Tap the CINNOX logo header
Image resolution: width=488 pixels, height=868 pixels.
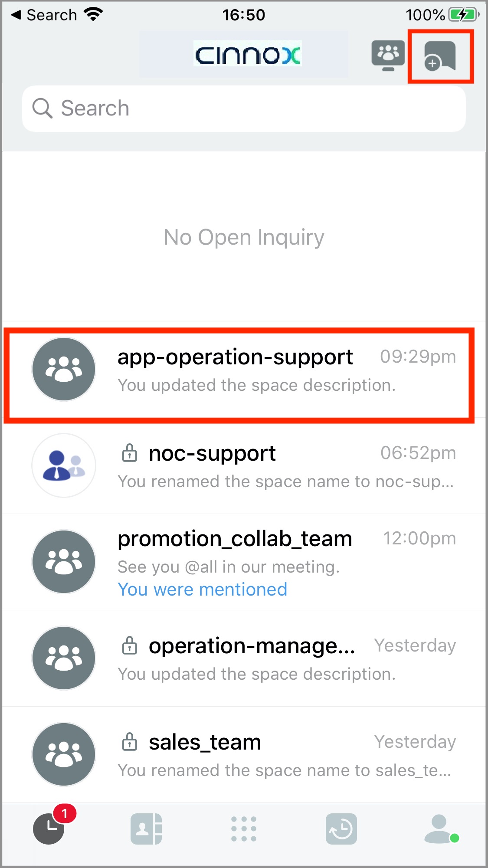[247, 54]
